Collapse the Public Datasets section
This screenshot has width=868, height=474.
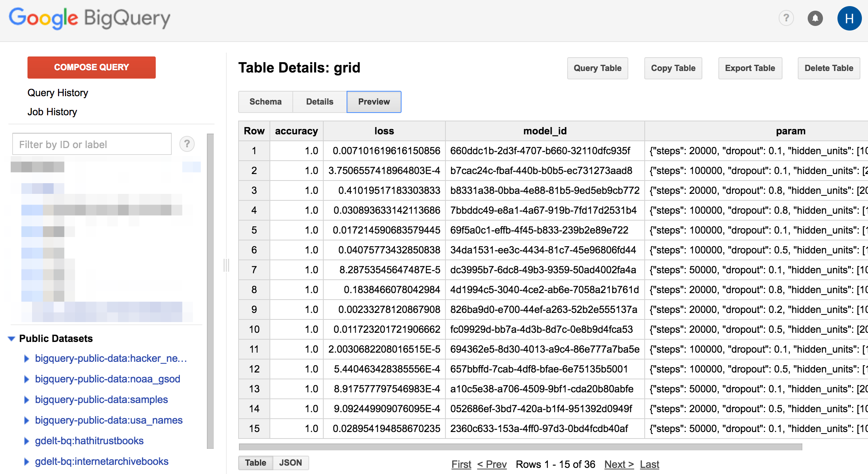point(11,339)
